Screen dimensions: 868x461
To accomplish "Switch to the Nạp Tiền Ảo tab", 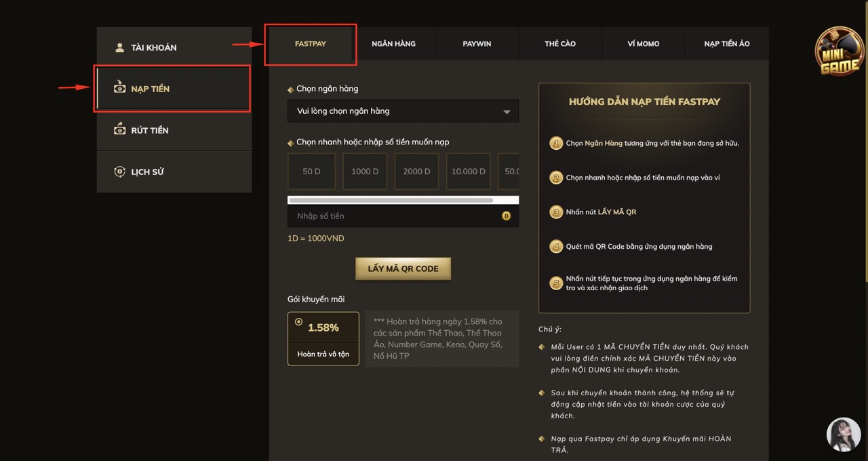I will pos(727,44).
